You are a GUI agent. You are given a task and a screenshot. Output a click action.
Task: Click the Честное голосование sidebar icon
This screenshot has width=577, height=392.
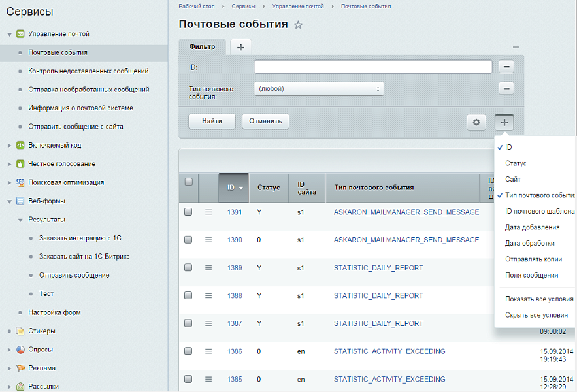[20, 164]
